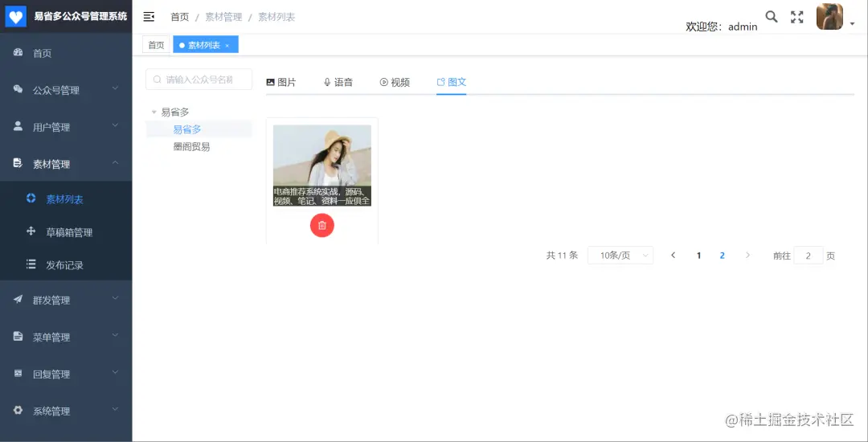The height and width of the screenshot is (442, 868).
Task: Click the 素材管理 document icon
Action: [x=18, y=163]
